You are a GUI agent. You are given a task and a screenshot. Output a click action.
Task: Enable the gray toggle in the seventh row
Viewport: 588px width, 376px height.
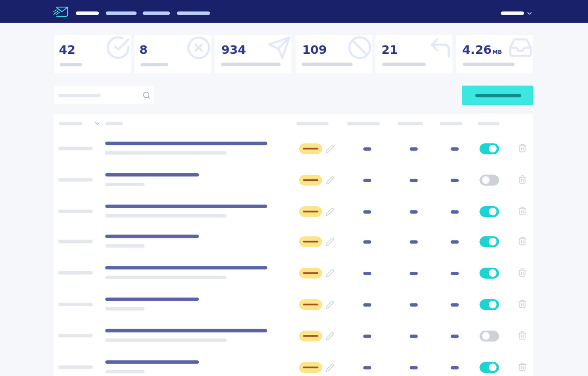coord(489,336)
